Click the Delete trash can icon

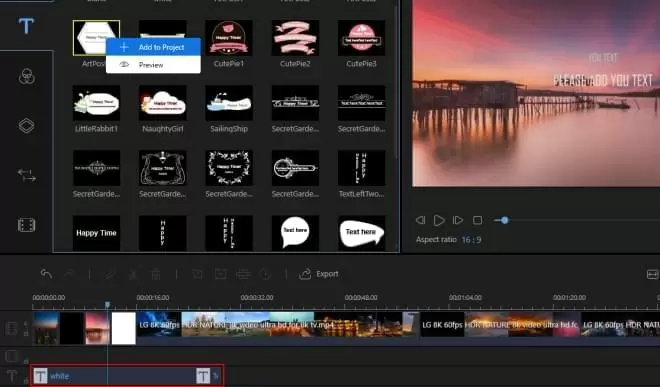click(156, 274)
